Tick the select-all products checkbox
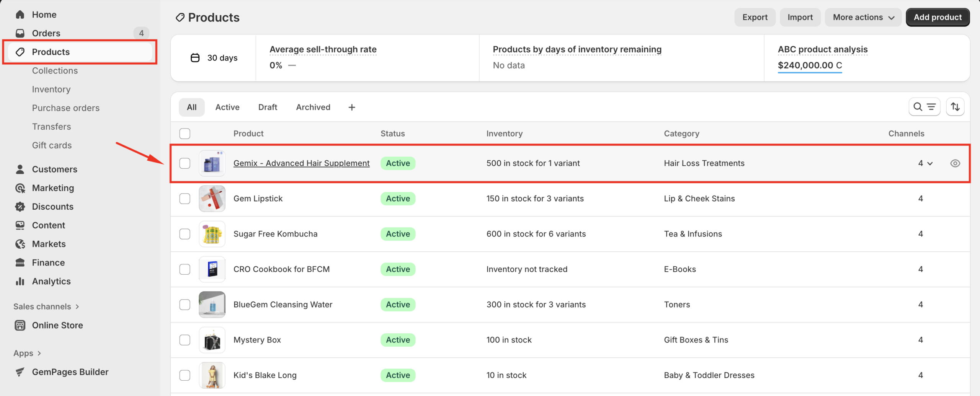The image size is (980, 396). pyautogui.click(x=185, y=134)
